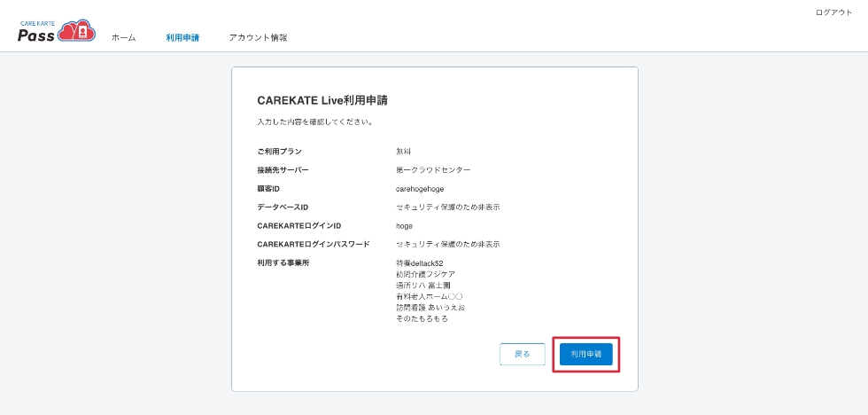The width and height of the screenshot is (868, 415).
Task: Click the ログアウト link
Action: (833, 12)
